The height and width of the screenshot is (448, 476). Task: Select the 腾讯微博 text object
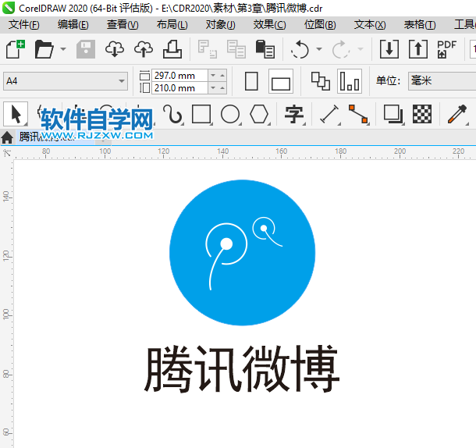click(x=242, y=368)
